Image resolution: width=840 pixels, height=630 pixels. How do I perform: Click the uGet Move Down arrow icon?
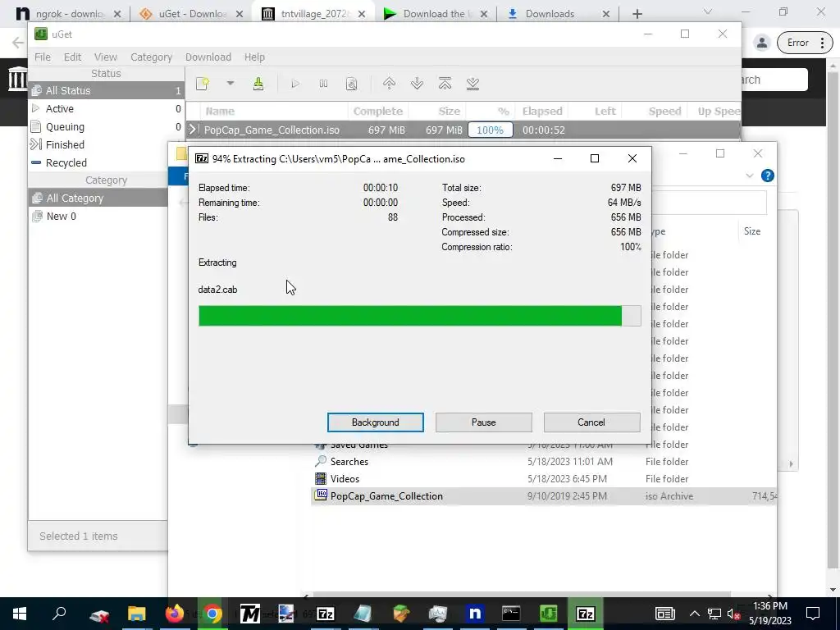click(417, 84)
